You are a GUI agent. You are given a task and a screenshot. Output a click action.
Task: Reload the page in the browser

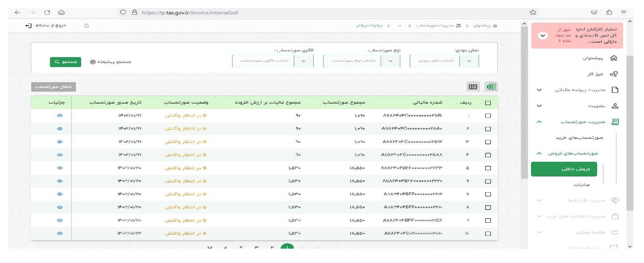pos(47,13)
